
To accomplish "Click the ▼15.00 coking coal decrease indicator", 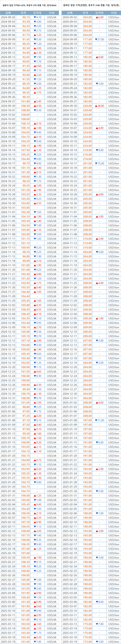I will [x=99, y=163].
